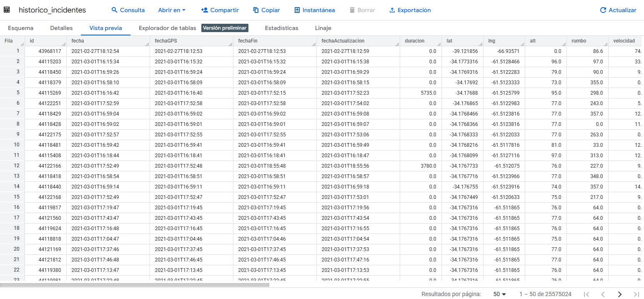The width and height of the screenshot is (644, 299).
Task: Click the Copiar copy icon
Action: coord(256,10)
